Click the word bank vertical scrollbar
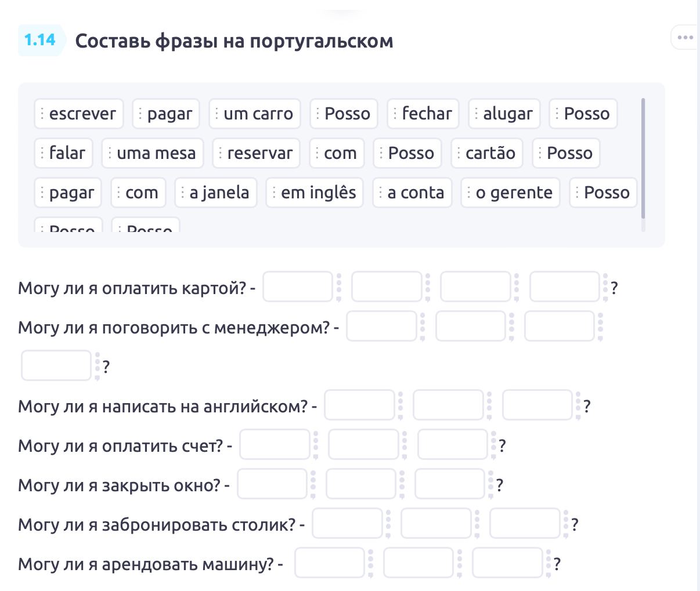Screen dimensions: 700x591 coord(643,158)
